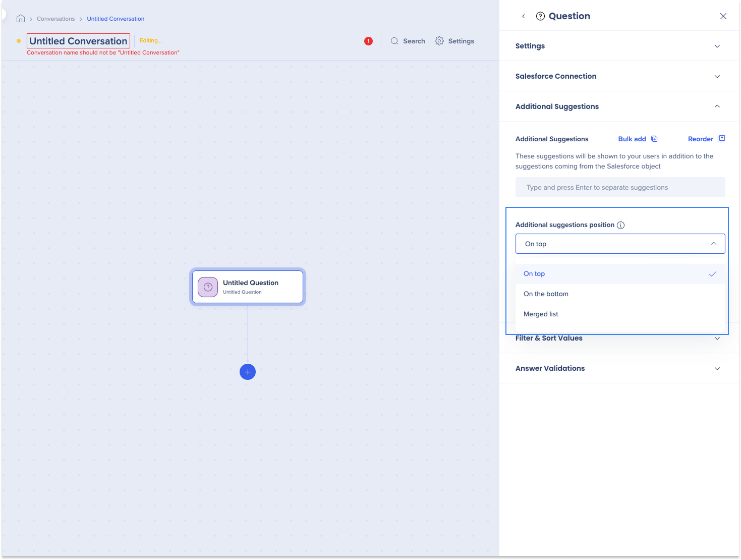
Task: Click the blue plus add-step button
Action: coord(247,372)
